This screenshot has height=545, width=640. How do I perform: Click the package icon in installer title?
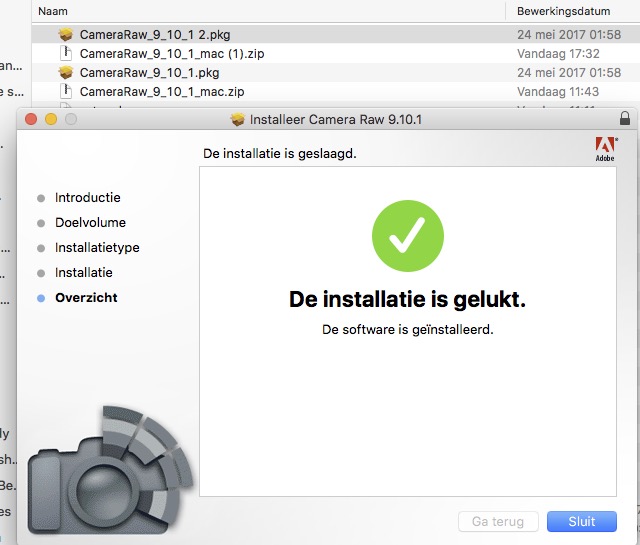point(237,120)
